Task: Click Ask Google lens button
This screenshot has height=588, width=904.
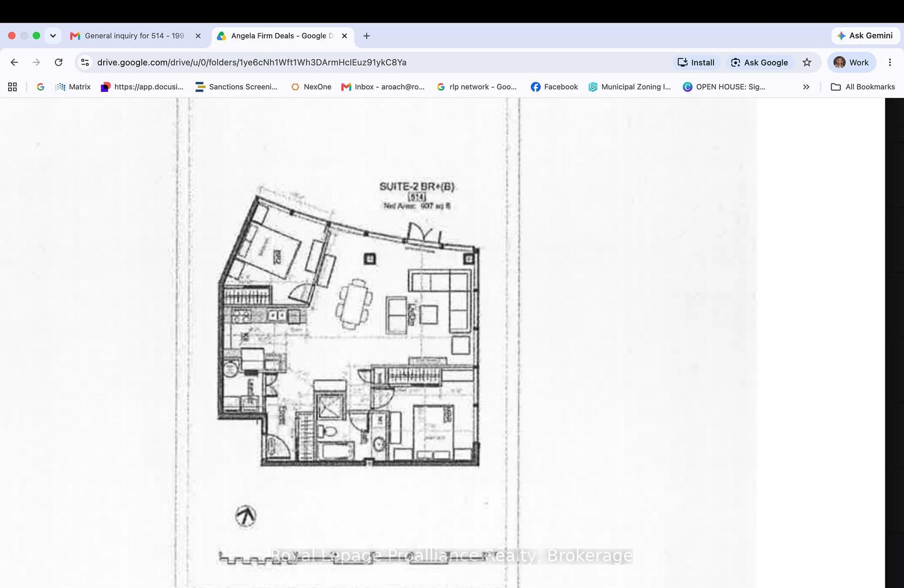Action: tap(760, 62)
